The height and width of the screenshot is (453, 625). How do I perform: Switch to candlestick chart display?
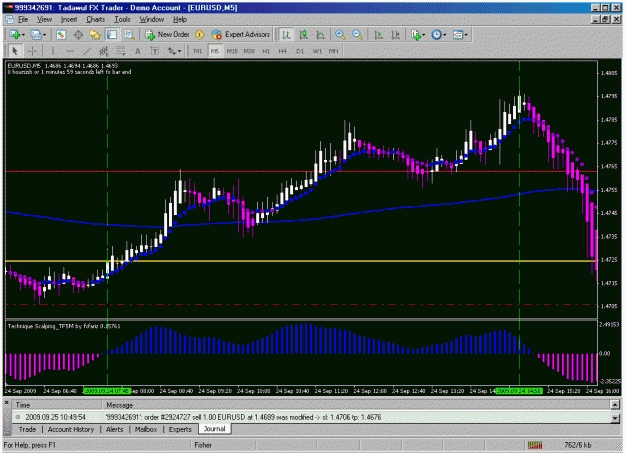tap(303, 35)
